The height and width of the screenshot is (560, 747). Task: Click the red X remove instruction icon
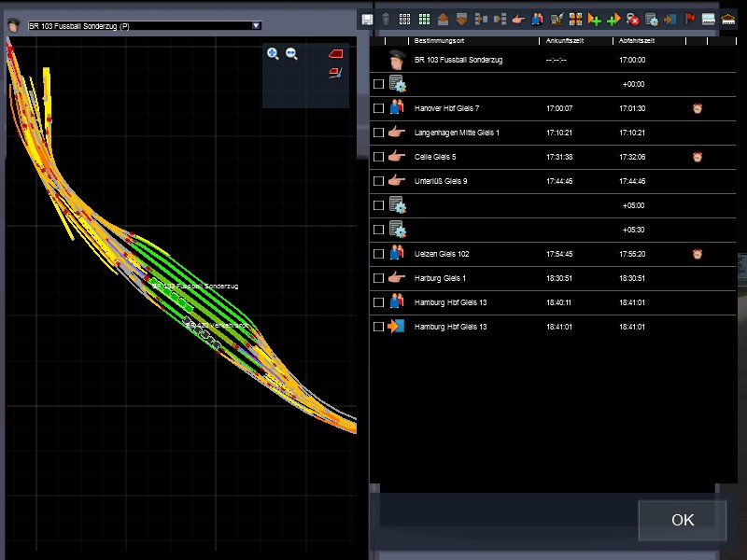633,19
